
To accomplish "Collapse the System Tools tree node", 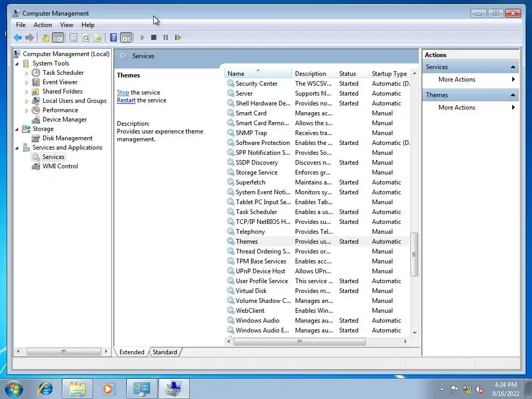I will [x=17, y=64].
